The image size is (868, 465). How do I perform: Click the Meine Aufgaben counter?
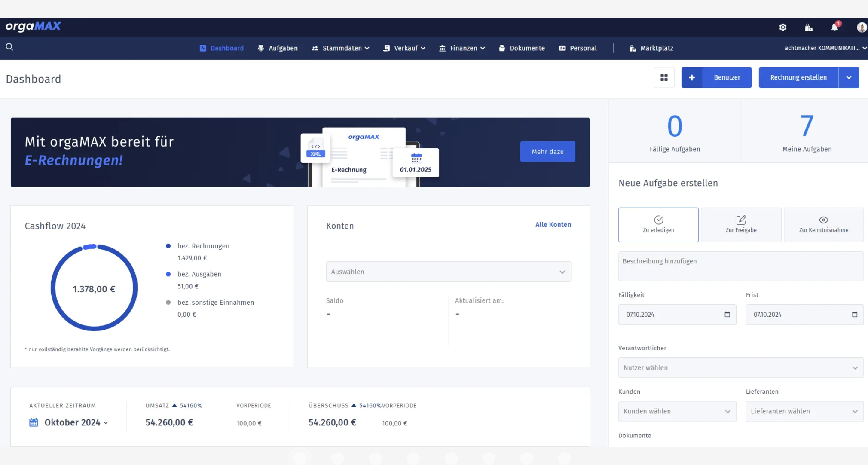(807, 132)
